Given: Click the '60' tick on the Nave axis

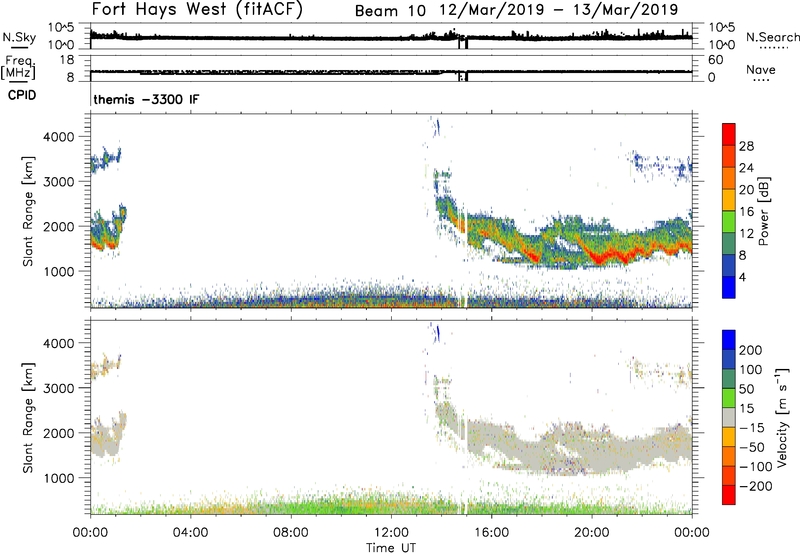Looking at the screenshot, I should coord(715,60).
